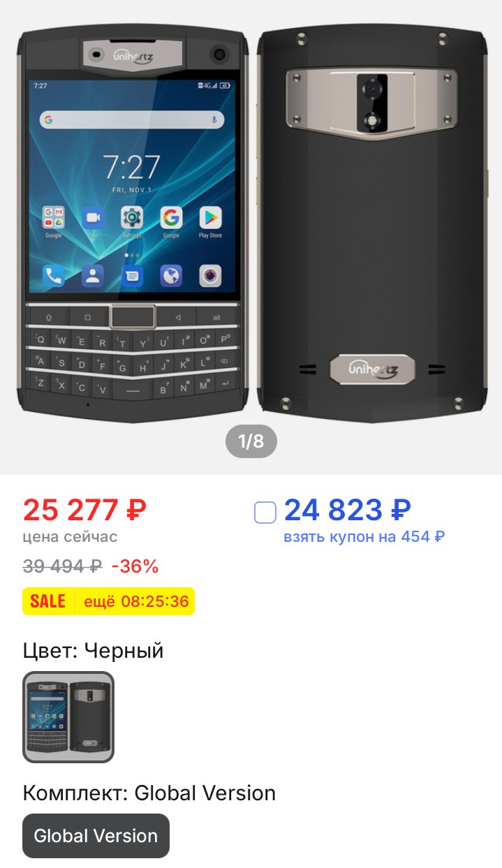Image resolution: width=502 pixels, height=868 pixels.
Task: Open the 'взять купон на 454 ₽' link
Action: 364,537
